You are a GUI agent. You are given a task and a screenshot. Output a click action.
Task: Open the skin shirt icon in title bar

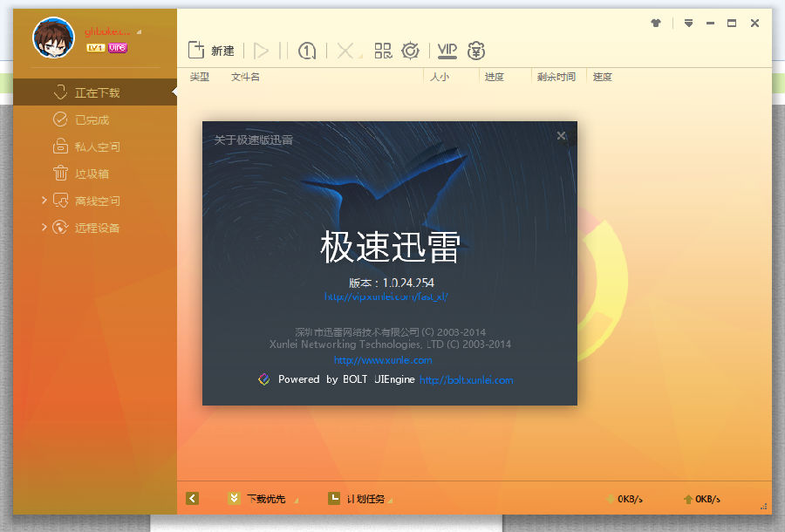(x=656, y=24)
